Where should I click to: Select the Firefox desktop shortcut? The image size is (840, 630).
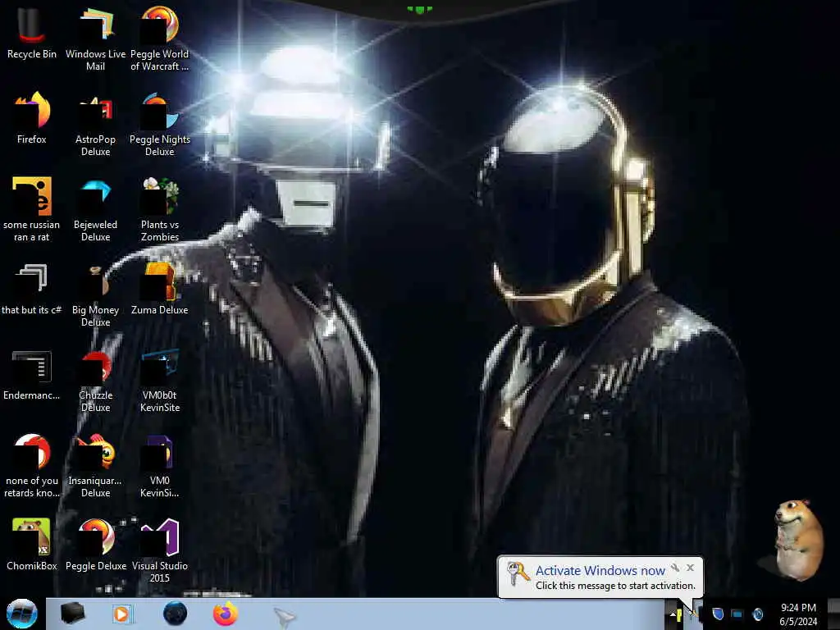31,118
